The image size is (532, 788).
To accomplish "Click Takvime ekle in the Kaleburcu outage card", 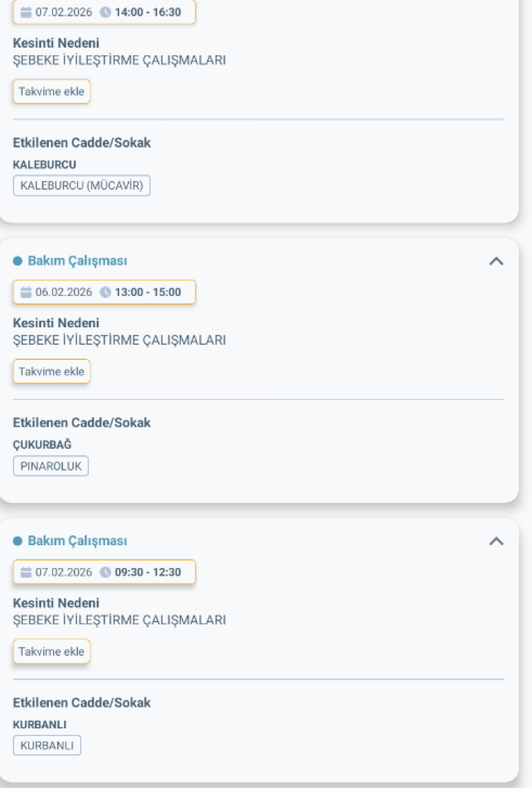I will [x=51, y=92].
